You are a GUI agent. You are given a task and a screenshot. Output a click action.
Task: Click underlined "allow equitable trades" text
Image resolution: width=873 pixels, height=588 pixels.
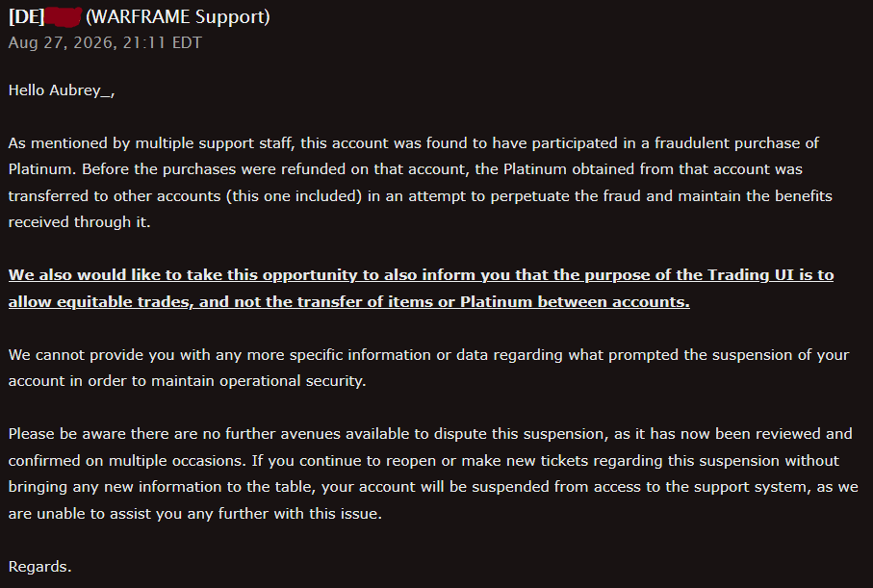pos(101,302)
